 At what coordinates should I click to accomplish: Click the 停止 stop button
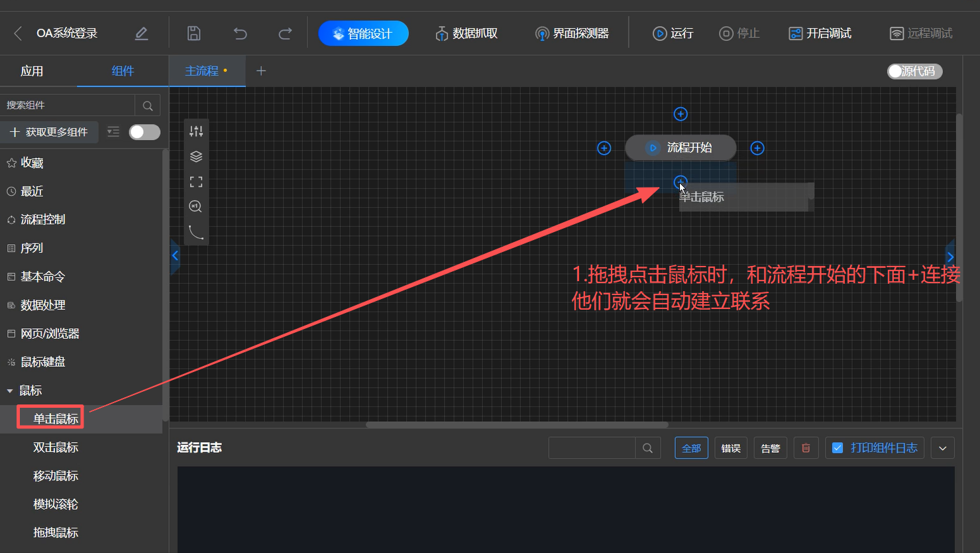point(739,33)
